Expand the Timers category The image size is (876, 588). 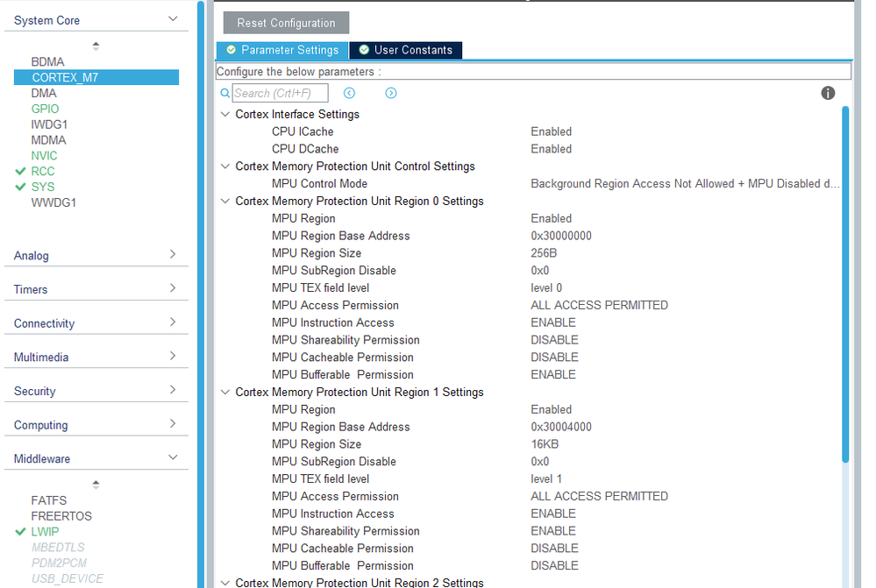(173, 288)
